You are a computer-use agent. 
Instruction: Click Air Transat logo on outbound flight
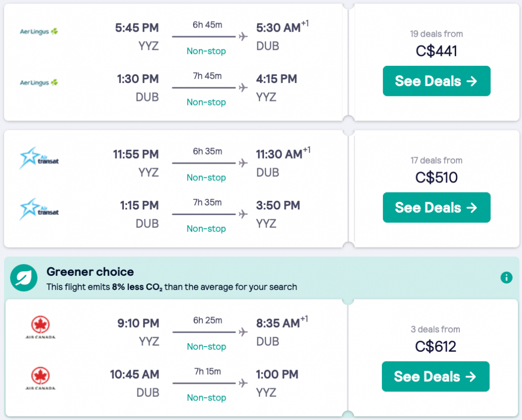pos(39,158)
